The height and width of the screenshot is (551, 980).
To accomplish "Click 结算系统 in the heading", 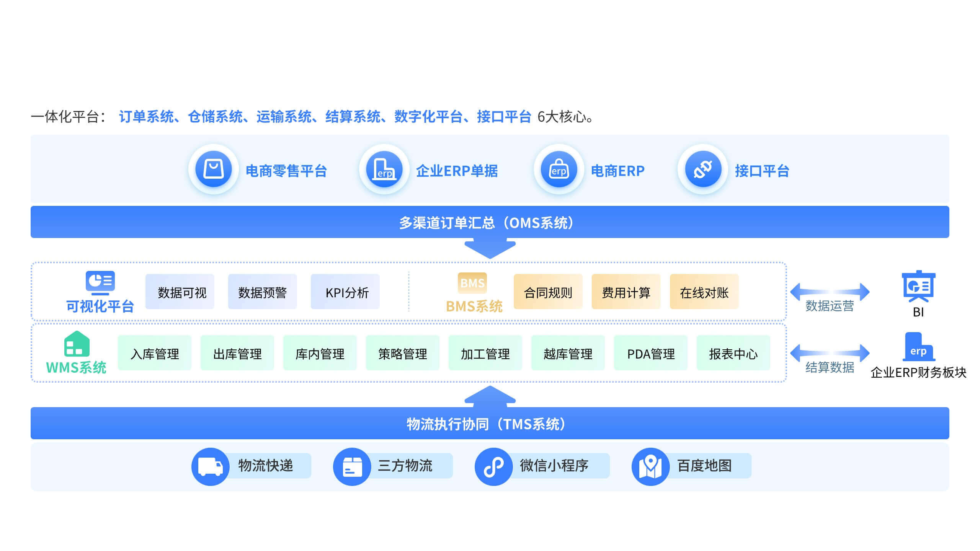I will tap(353, 117).
